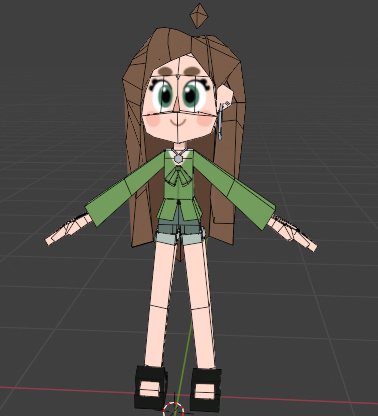Click the 3D cursor at the feet

(x=174, y=409)
